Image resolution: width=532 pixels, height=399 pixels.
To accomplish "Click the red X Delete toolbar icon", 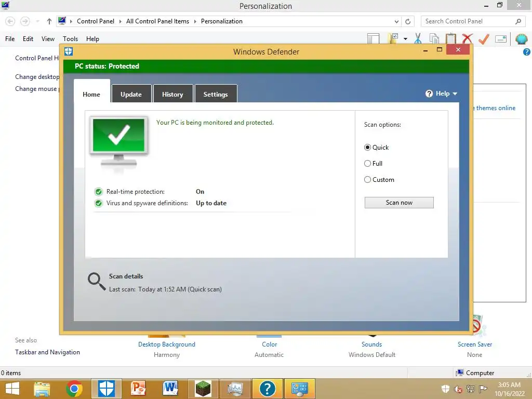I will [x=467, y=38].
